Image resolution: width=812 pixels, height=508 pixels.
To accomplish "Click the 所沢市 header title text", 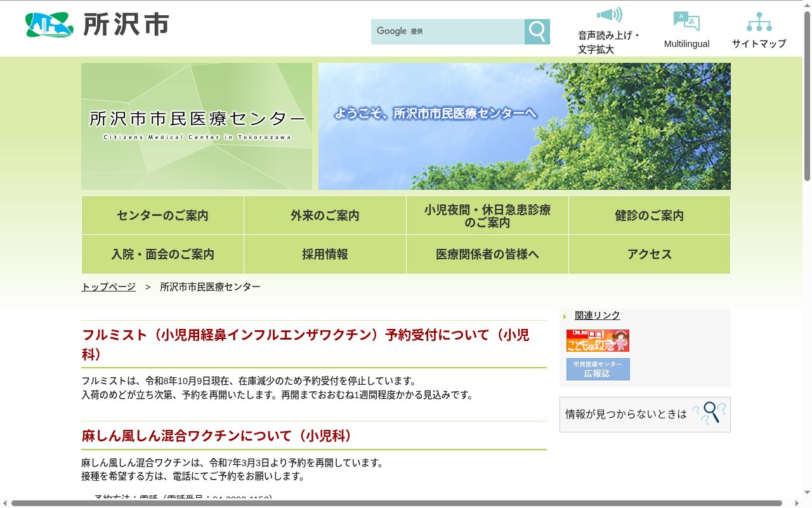I will coord(126,25).
